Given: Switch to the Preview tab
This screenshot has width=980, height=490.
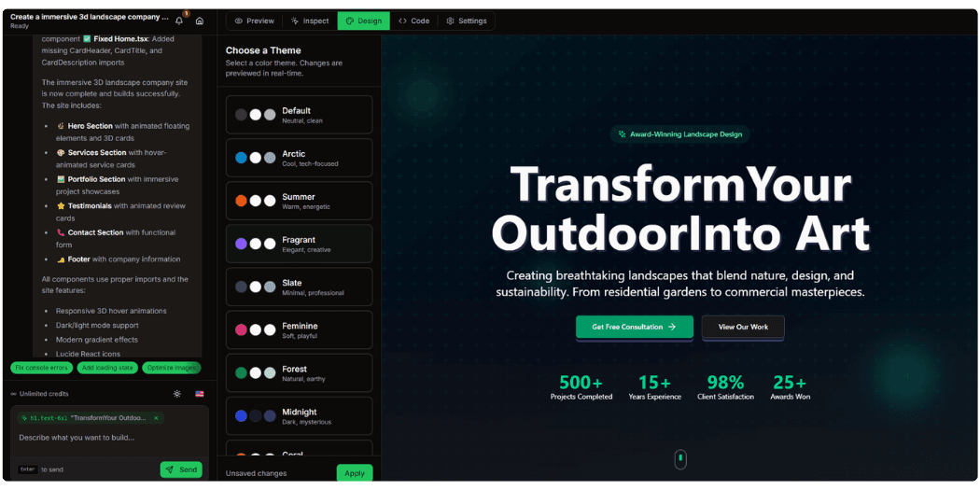Looking at the screenshot, I should 254,21.
